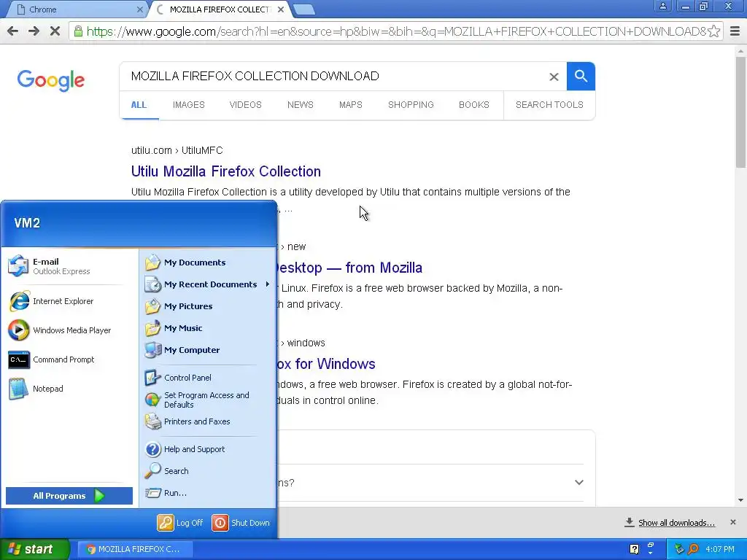
Task: Click the help question tray icon
Action: tap(634, 549)
